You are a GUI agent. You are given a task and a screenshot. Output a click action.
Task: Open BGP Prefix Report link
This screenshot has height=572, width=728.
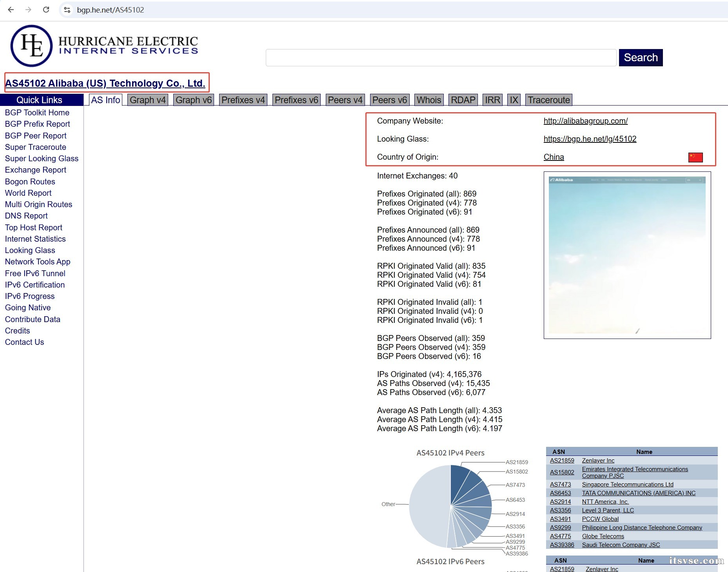pyautogui.click(x=38, y=124)
